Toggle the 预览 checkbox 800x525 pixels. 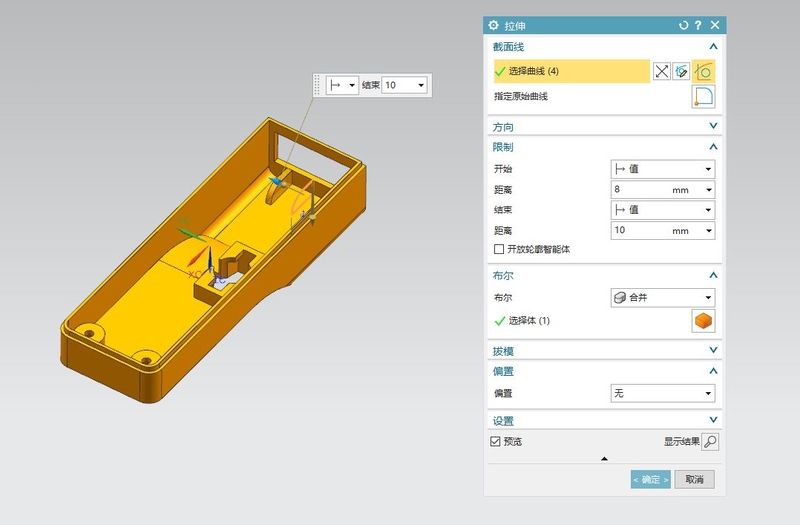(495, 441)
